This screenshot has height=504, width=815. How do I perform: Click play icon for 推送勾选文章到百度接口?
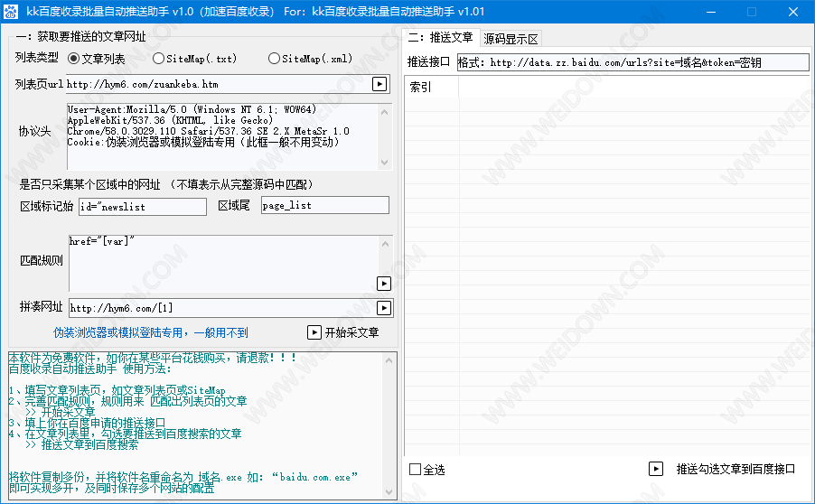coord(656,469)
